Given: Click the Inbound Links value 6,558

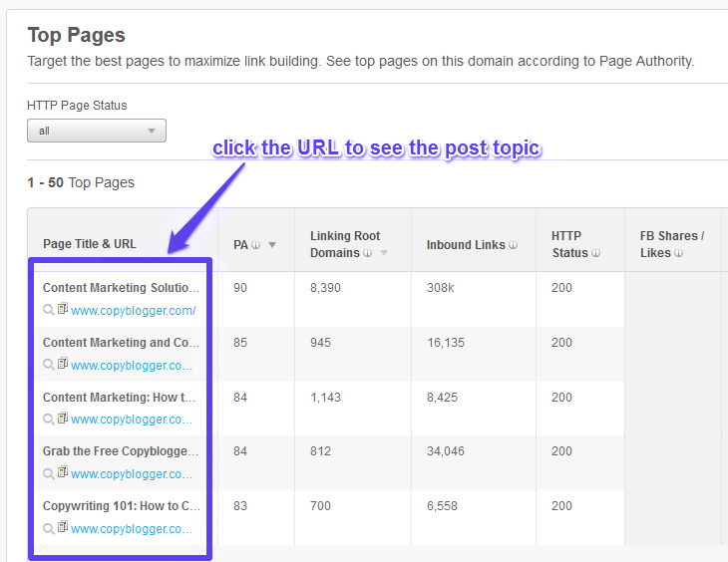Looking at the screenshot, I should click(442, 506).
